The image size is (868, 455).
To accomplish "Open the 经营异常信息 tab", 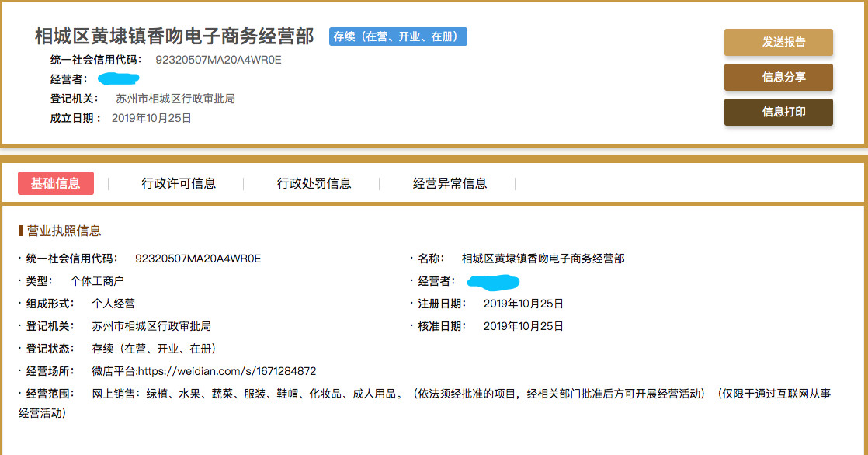I will click(x=450, y=183).
